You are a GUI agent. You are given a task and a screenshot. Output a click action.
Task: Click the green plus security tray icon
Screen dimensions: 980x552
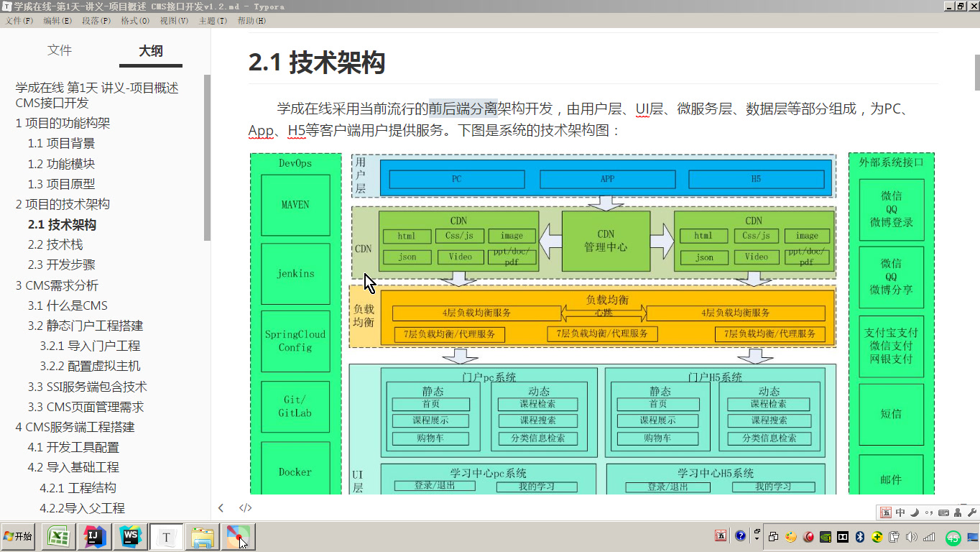[877, 537]
